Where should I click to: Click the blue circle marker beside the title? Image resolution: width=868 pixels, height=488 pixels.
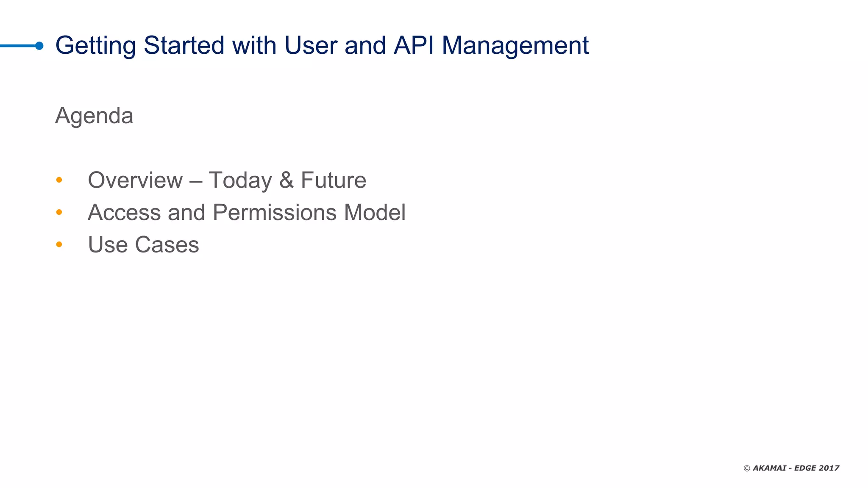click(x=39, y=46)
